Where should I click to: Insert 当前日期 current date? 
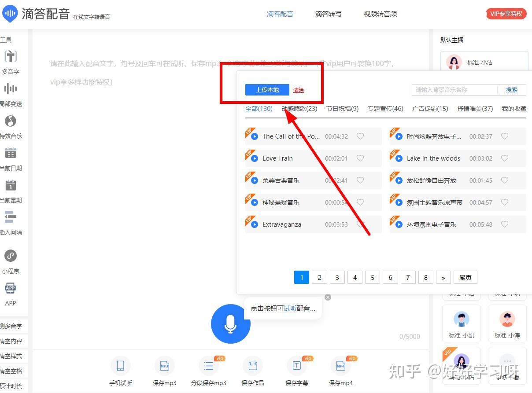[11, 153]
